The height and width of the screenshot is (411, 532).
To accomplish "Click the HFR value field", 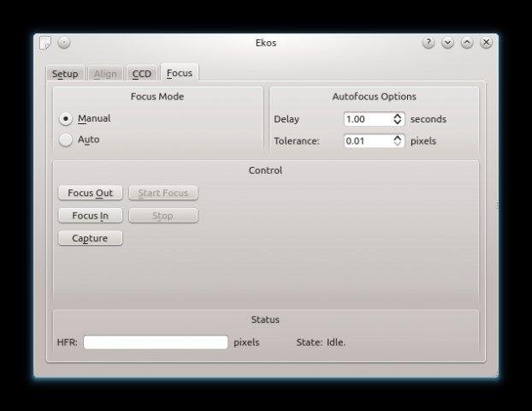I will [156, 342].
